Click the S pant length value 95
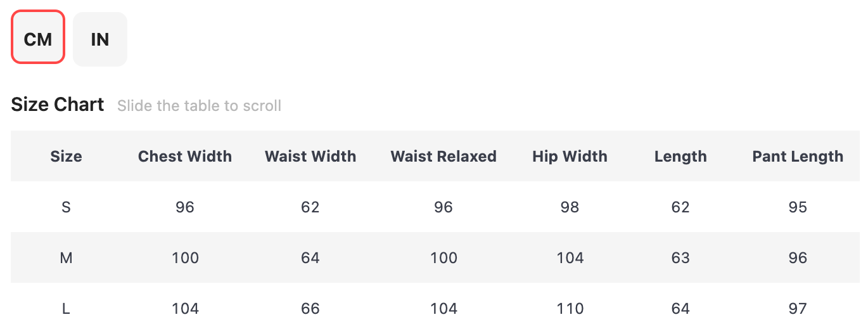 coord(798,207)
